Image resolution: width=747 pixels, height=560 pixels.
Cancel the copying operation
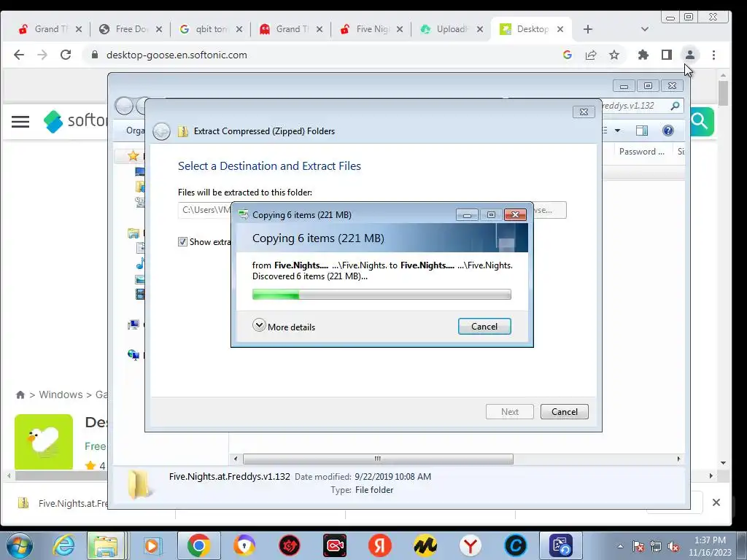tap(484, 326)
